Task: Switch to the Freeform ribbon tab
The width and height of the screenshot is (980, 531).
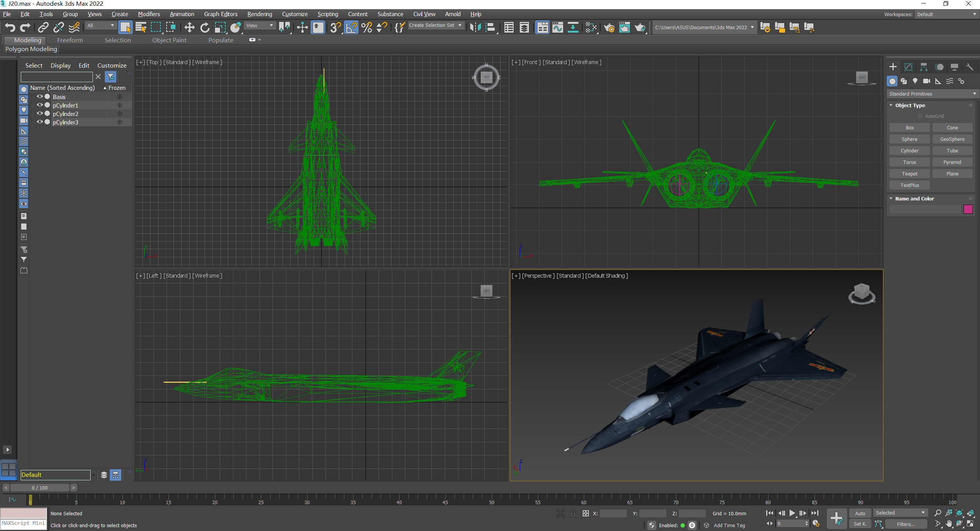Action: [x=70, y=40]
